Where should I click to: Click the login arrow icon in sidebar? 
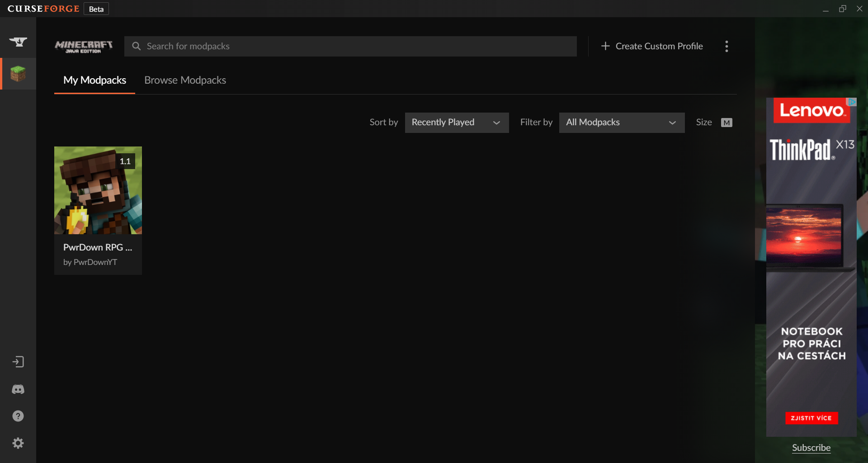coord(18,362)
